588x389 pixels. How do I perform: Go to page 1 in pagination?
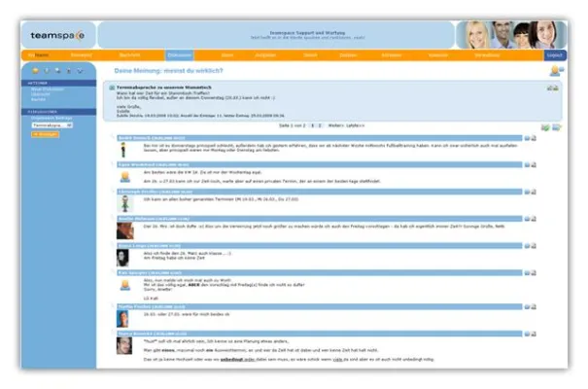[x=313, y=125]
